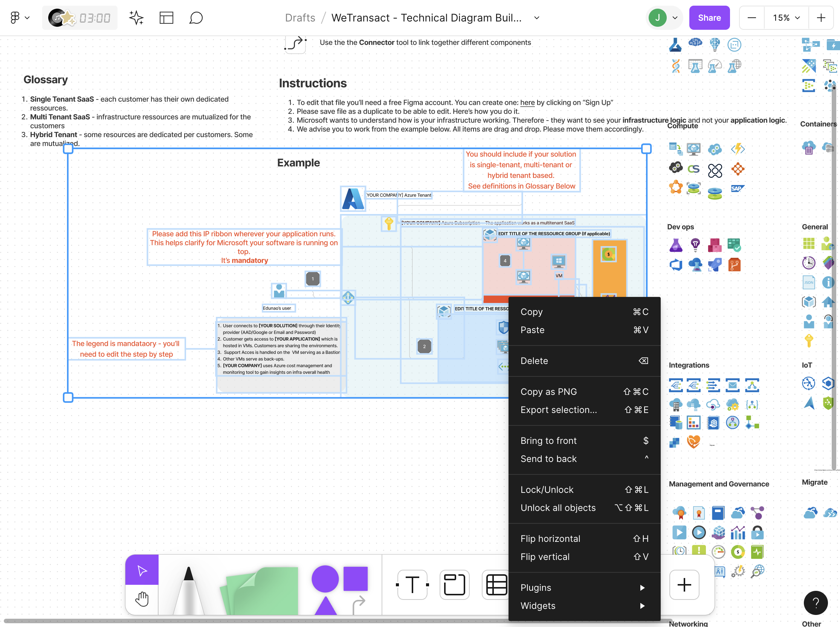Select the Table tool
The height and width of the screenshot is (627, 840).
[x=496, y=584]
